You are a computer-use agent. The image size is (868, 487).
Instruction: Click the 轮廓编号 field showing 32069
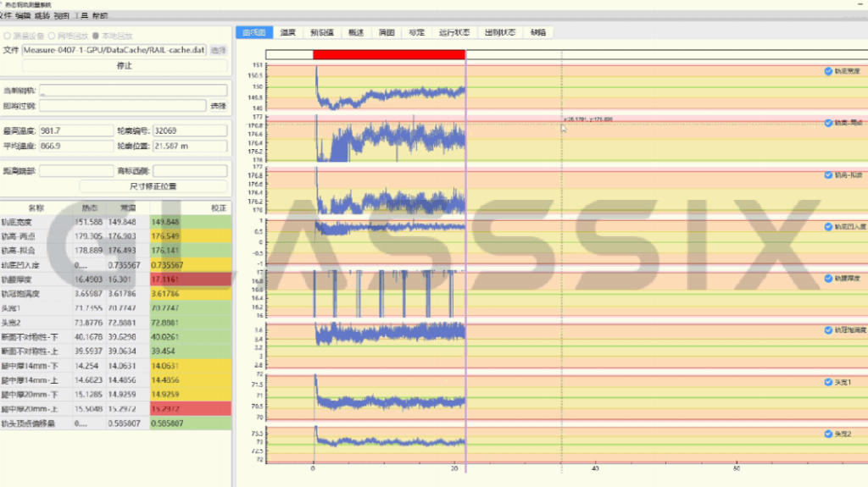190,130
